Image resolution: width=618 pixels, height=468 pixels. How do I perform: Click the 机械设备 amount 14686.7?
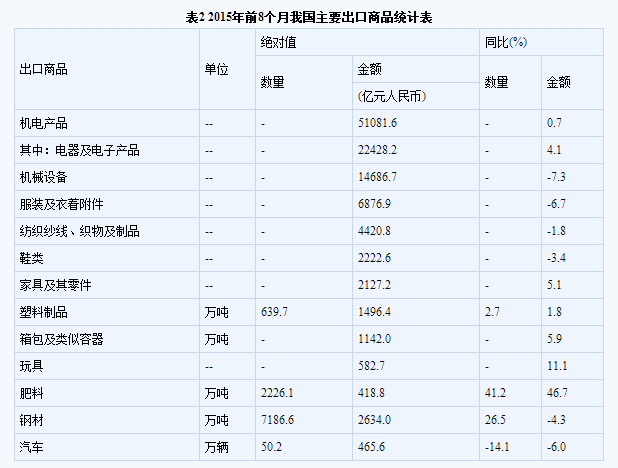click(x=377, y=177)
